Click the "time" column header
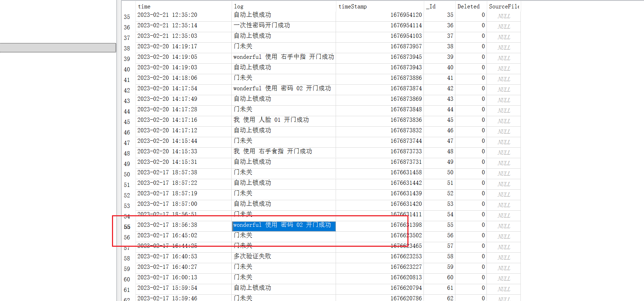Screen dimensions: 644x301 click(144, 6)
